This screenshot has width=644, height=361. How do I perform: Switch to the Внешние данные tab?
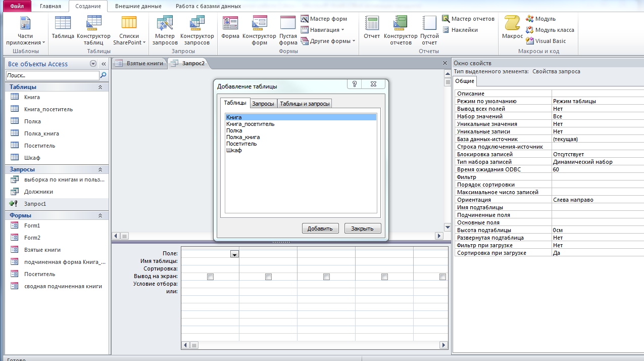pos(138,6)
